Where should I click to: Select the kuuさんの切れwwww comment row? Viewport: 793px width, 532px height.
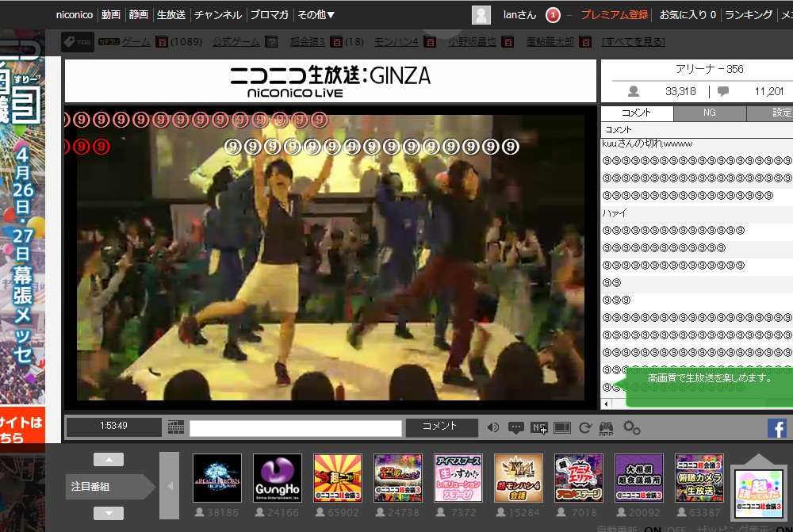[697, 144]
